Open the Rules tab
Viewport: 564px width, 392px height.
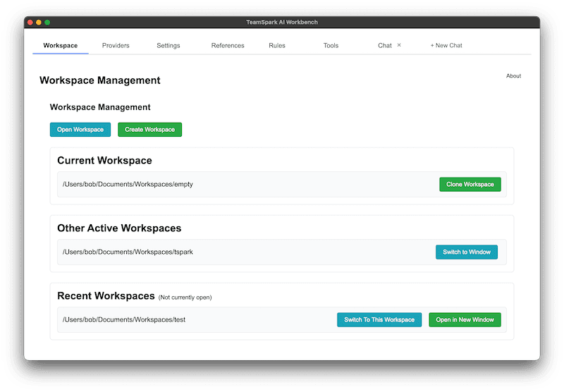coord(277,46)
